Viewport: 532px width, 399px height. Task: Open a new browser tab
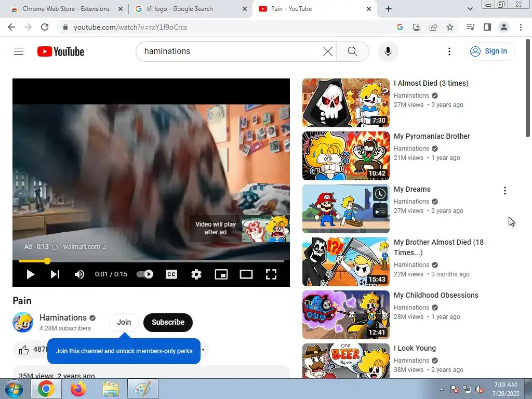[x=389, y=9]
